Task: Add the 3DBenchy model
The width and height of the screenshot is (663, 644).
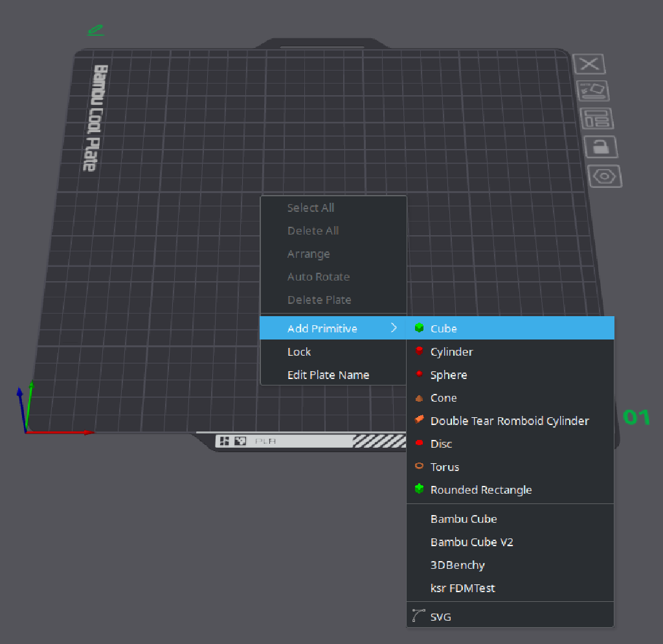Action: [457, 564]
